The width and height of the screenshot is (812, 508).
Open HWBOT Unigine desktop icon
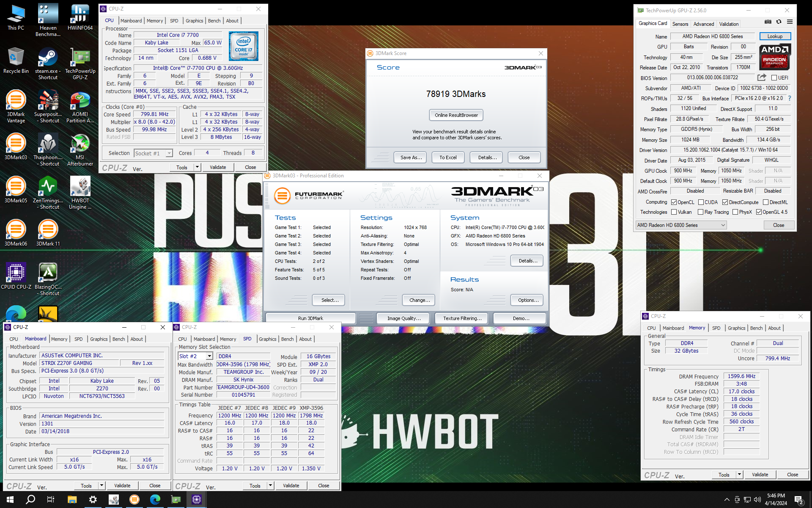point(80,193)
